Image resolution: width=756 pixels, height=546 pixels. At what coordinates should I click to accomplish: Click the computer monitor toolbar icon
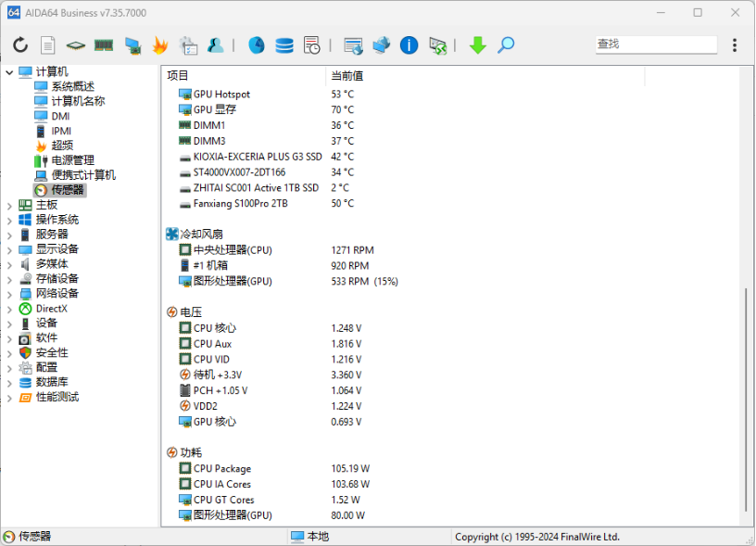[132, 45]
